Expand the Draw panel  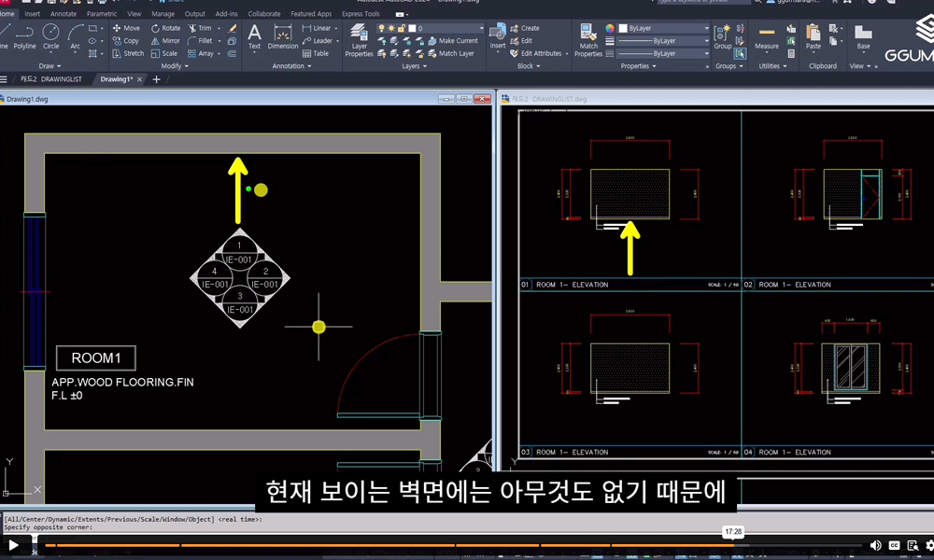coord(50,66)
